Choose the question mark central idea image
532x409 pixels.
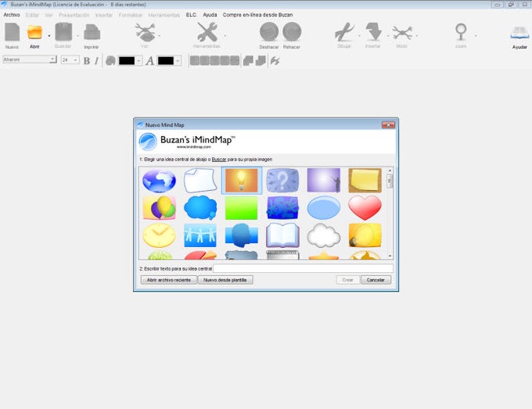tap(282, 181)
